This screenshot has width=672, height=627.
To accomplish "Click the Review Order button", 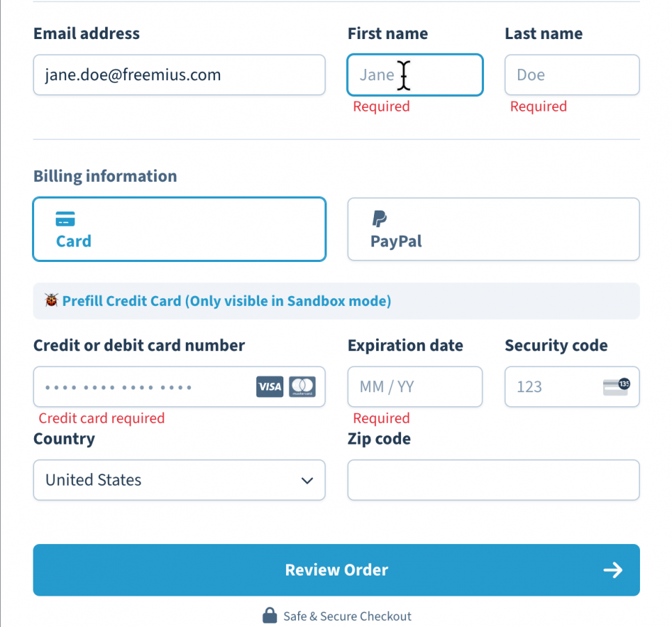I will click(x=336, y=570).
